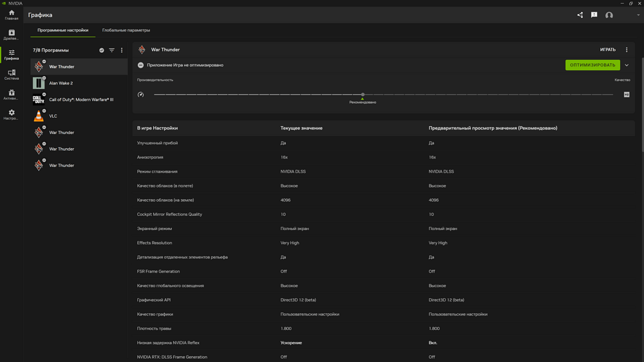
Task: Click the performance-quality slider handle
Action: (363, 95)
